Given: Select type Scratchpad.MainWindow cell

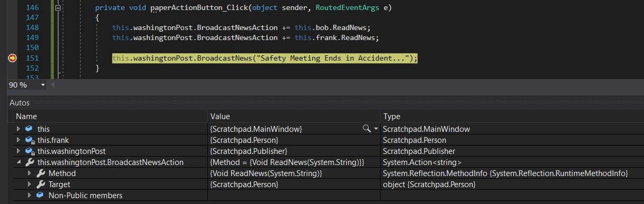Looking at the screenshot, I should tap(426, 129).
